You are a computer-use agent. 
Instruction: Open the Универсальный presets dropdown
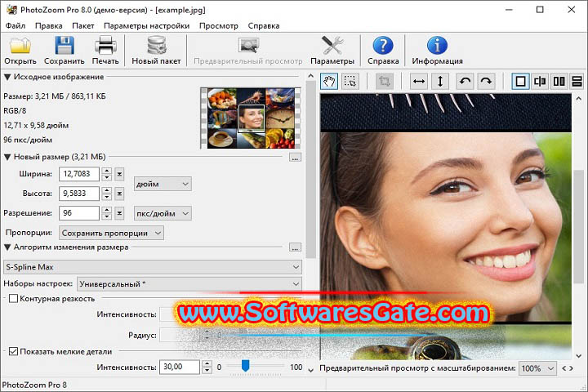[189, 284]
